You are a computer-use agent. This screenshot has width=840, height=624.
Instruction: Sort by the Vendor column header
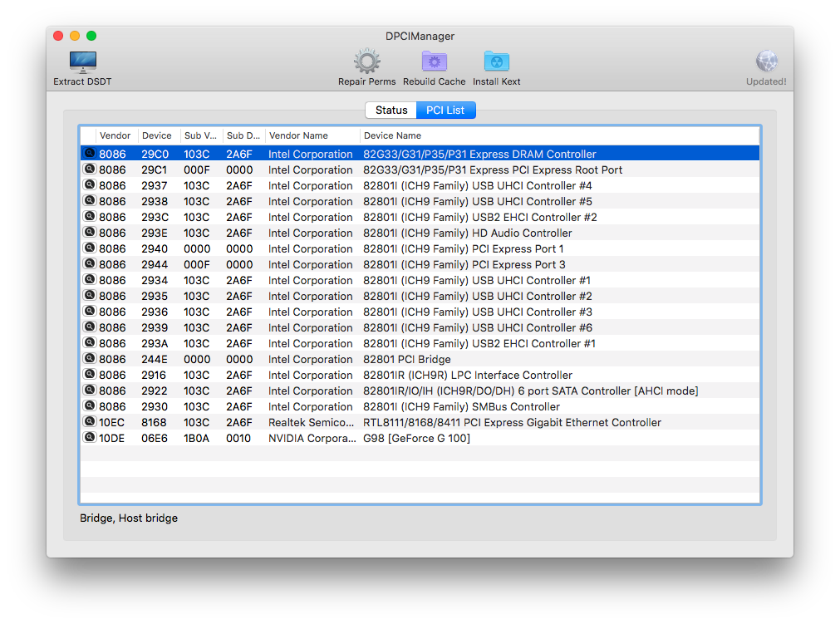(x=115, y=135)
